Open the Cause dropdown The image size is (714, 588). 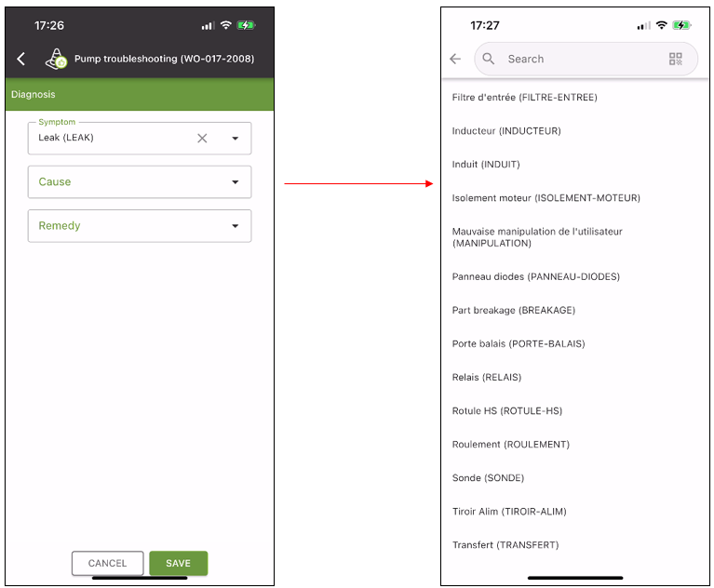(140, 182)
